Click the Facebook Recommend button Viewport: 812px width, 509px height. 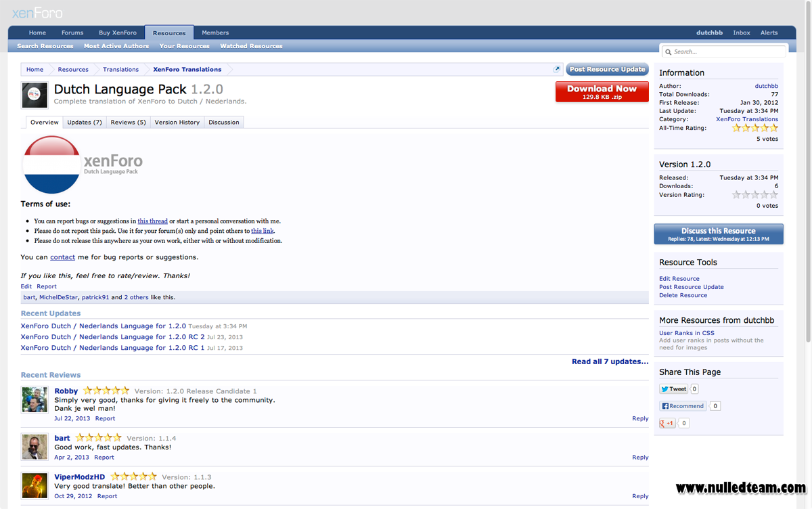683,406
